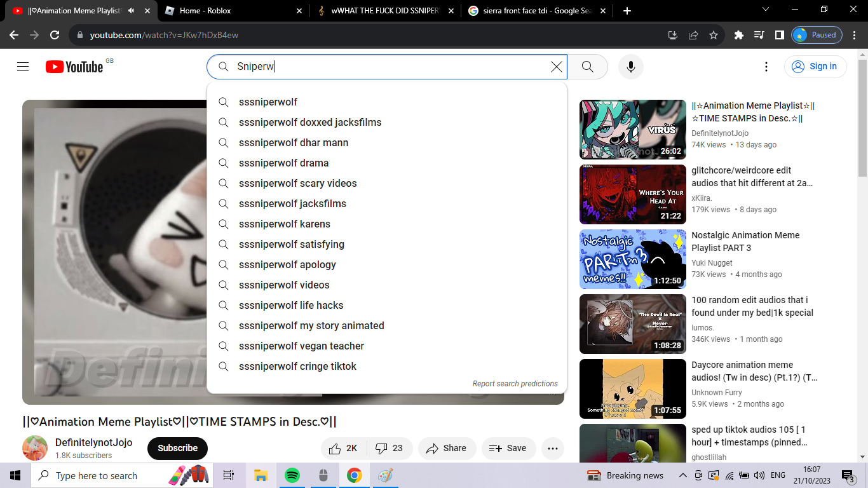Open the Paused profile button
The width and height of the screenshot is (868, 488).
pyautogui.click(x=817, y=35)
